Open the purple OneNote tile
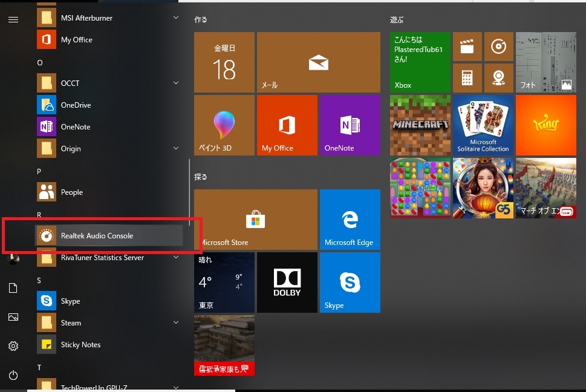Screen dimensions: 586x392 350,125
